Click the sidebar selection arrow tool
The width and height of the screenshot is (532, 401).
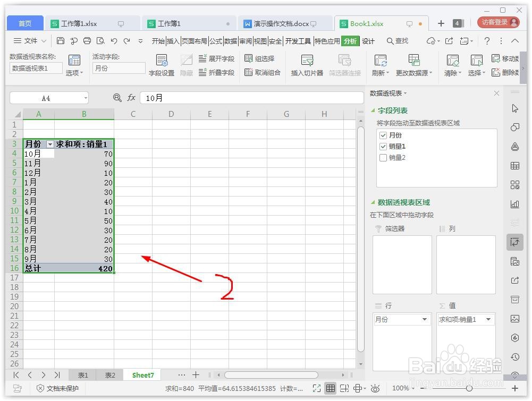click(x=514, y=108)
